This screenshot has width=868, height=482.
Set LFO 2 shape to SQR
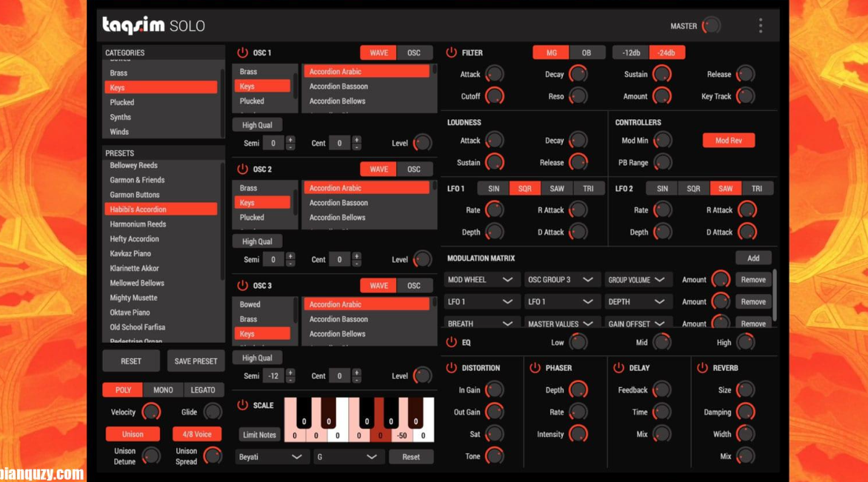pos(694,188)
